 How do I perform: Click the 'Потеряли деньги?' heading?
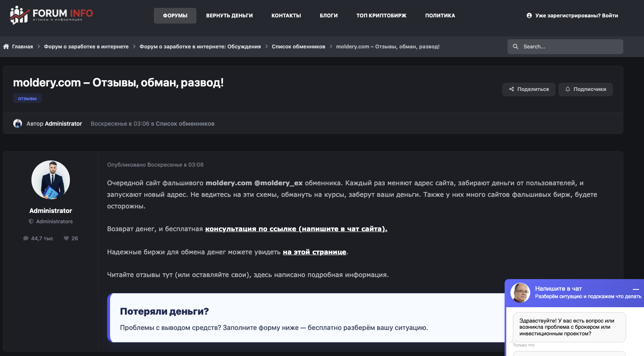164,311
